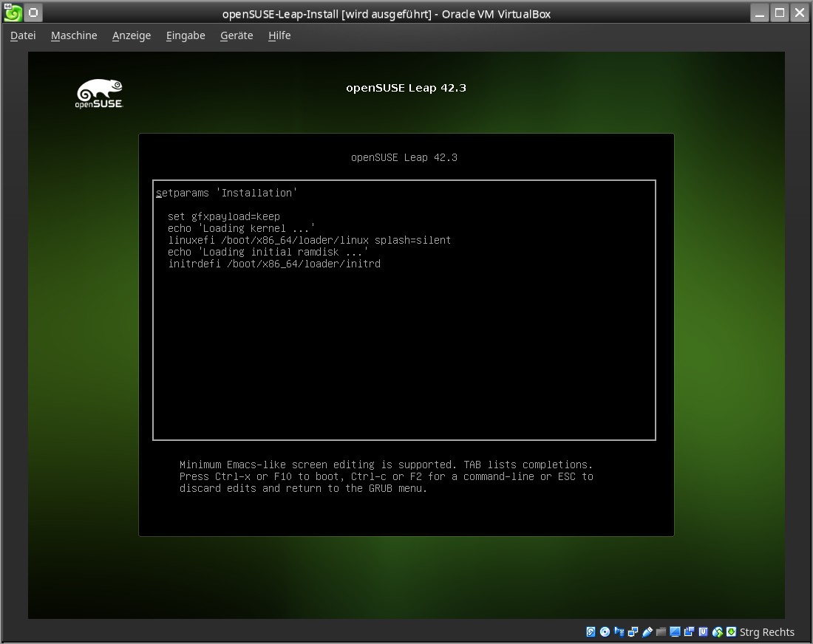Open the VirtualBox window menu icon

click(13, 13)
